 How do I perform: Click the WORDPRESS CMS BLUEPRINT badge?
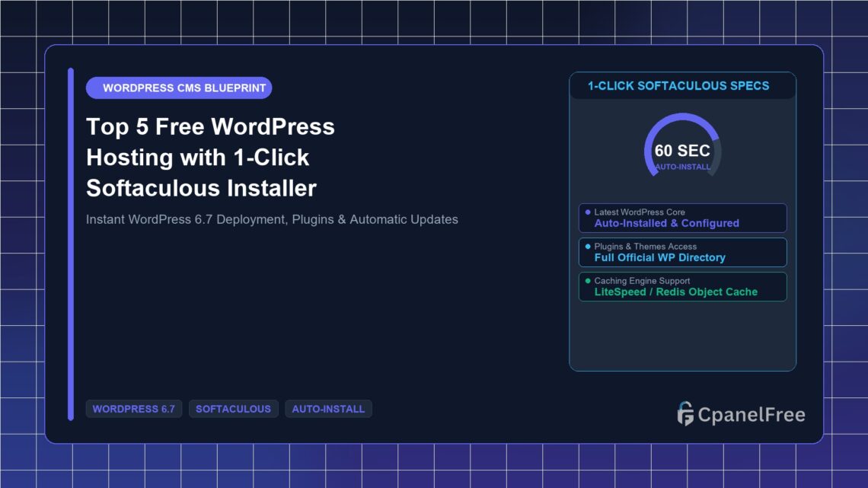(179, 88)
